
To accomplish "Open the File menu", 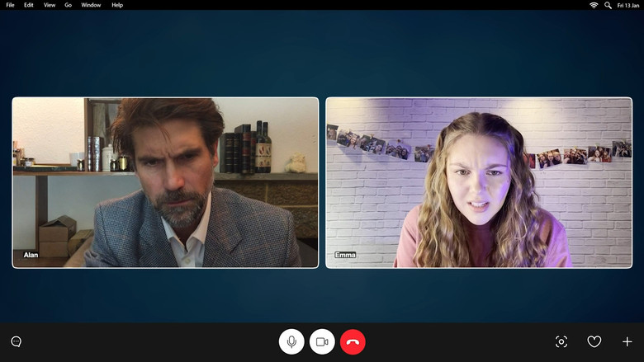I will (x=10, y=5).
